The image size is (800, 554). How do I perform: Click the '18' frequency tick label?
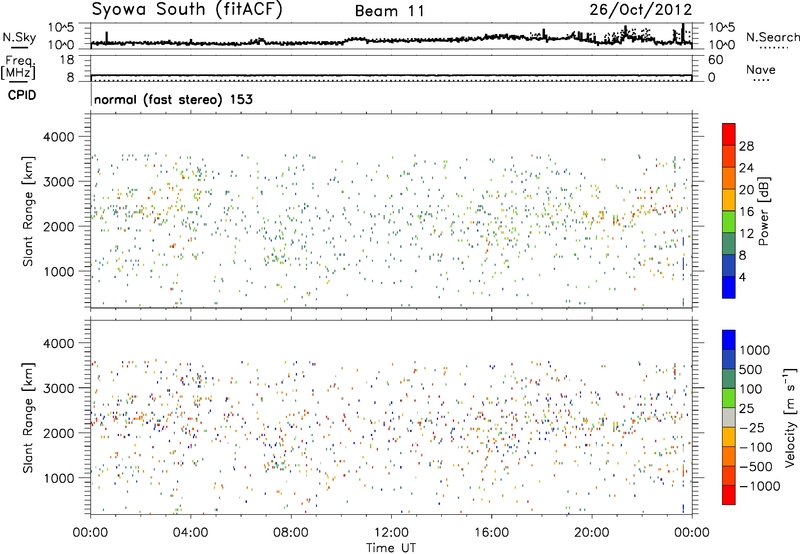(x=67, y=60)
